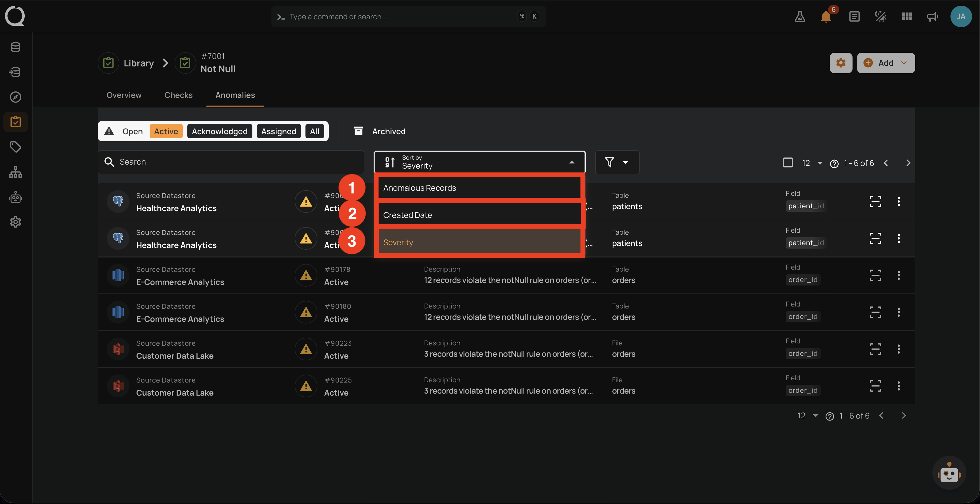Open the Library clipboard sidebar icon
Image resolution: width=980 pixels, height=504 pixels.
tap(16, 122)
